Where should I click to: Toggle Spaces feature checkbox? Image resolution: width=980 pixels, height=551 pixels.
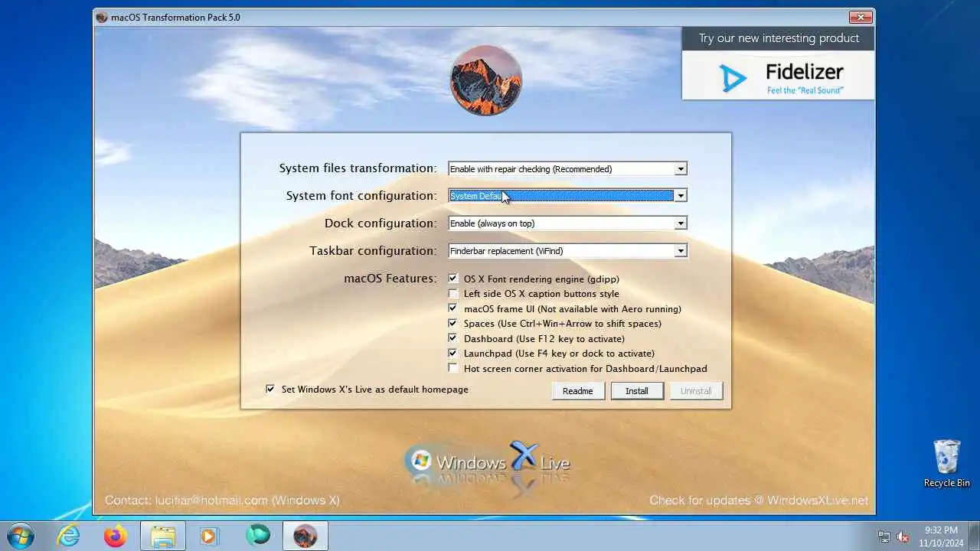[x=453, y=323]
